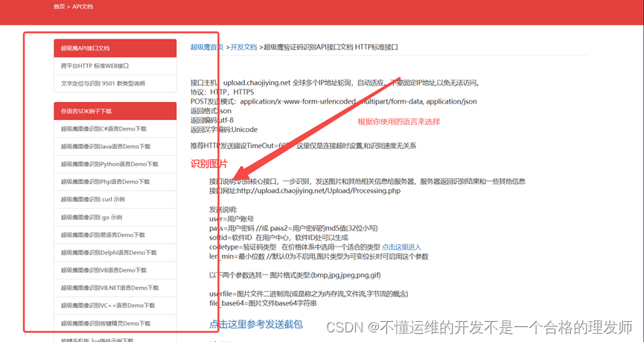Open 开发文档 breadcrumb link
Screen dimensions: 644x342
(243, 47)
